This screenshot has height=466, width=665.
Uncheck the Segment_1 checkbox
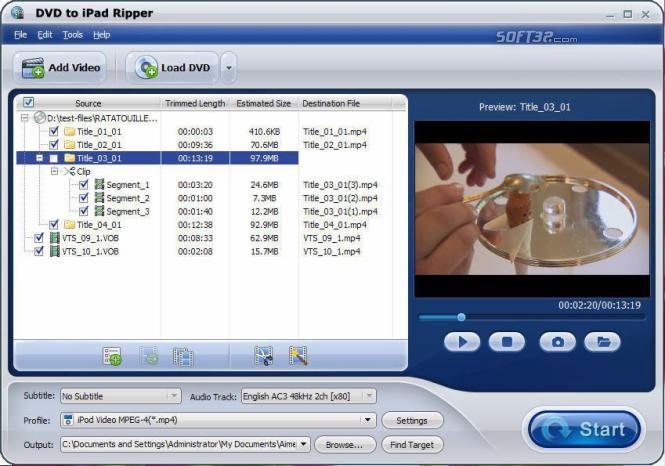pos(84,184)
